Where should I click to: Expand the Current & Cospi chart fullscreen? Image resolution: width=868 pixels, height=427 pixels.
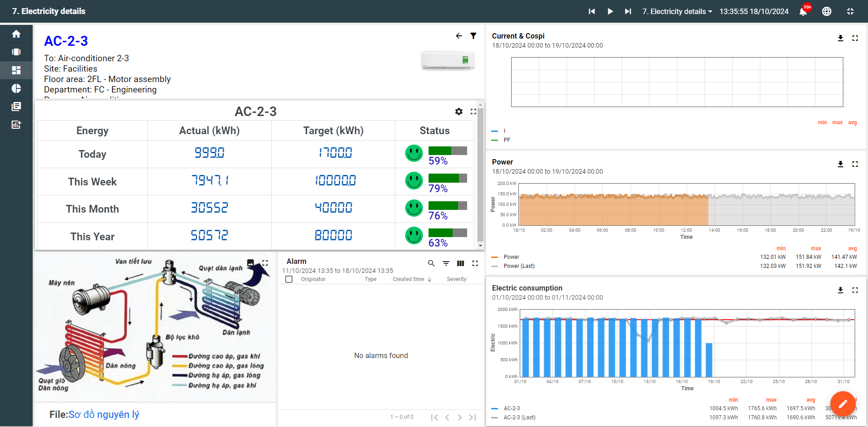coord(855,38)
